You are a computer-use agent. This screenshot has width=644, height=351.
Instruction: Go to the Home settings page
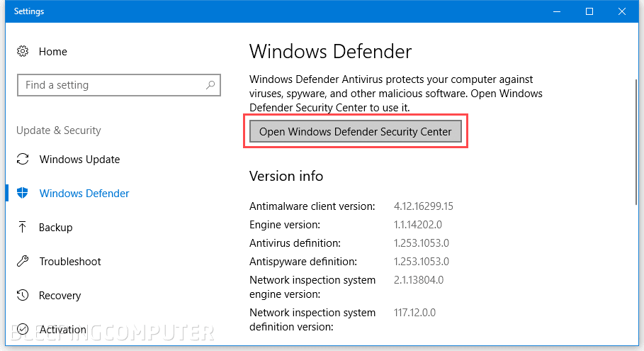[53, 51]
